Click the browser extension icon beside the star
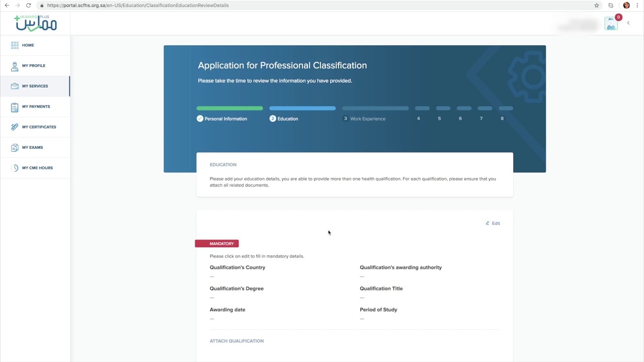 coord(611,6)
